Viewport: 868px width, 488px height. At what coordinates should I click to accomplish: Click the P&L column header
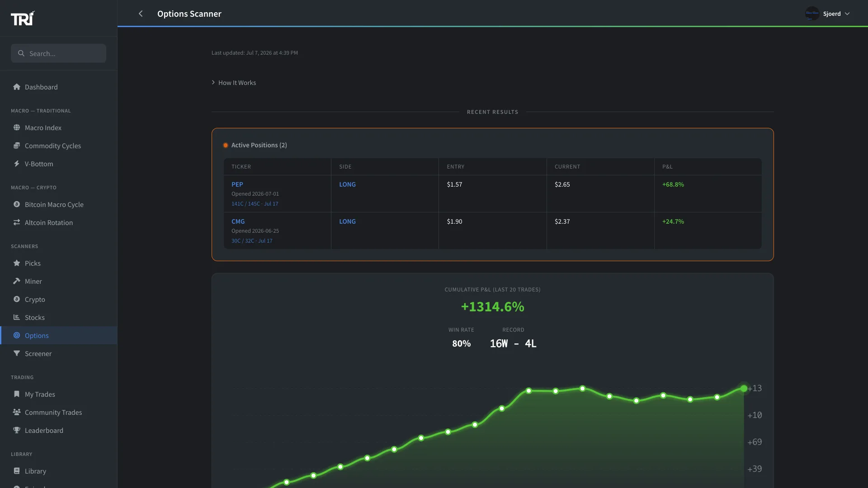click(667, 167)
